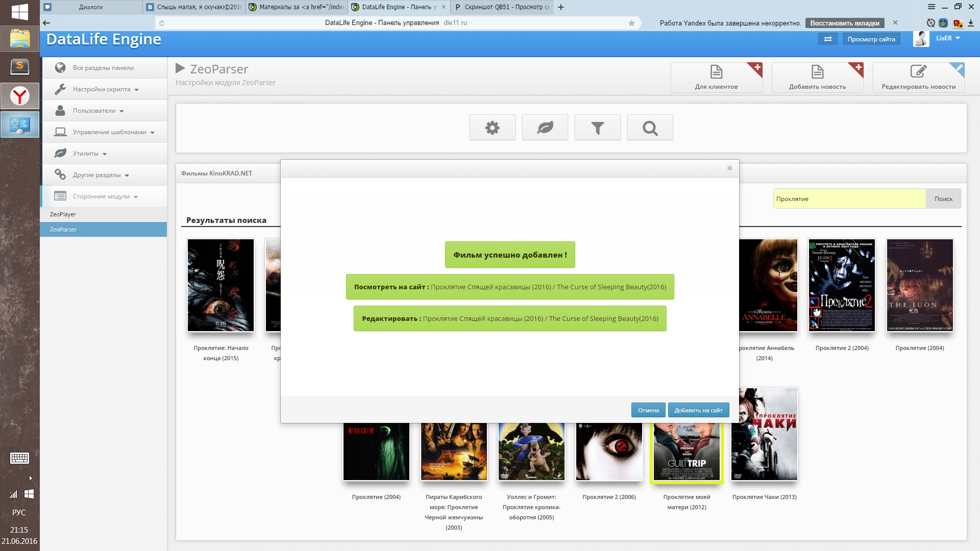Screen dimensions: 980x551
Task: Click 'Восстановить вкладки' button
Action: pyautogui.click(x=845, y=23)
